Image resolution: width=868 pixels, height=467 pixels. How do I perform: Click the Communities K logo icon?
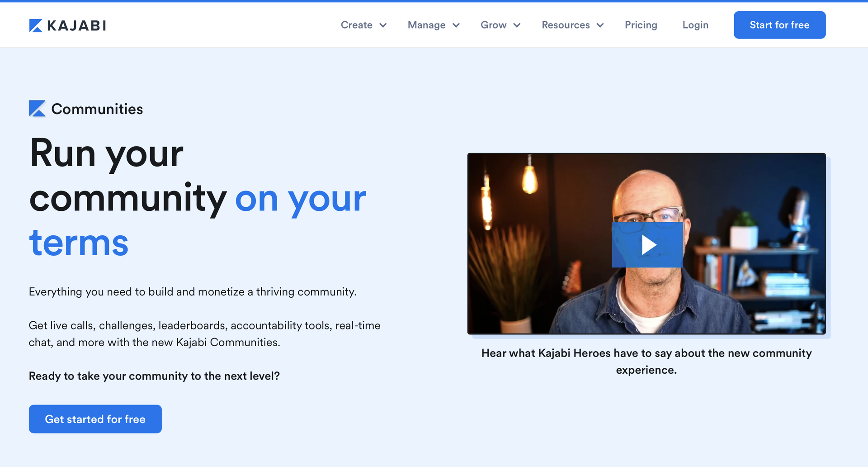tap(37, 109)
